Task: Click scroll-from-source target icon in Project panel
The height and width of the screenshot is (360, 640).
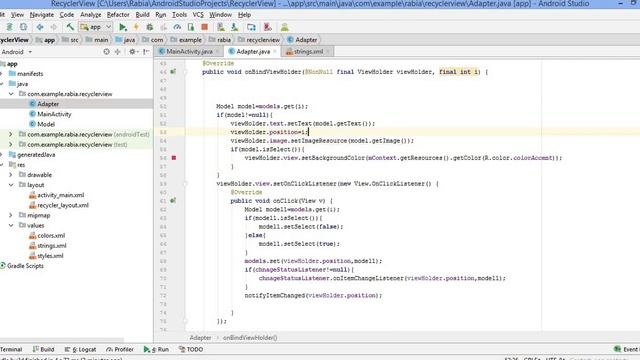Action: click(x=107, y=52)
